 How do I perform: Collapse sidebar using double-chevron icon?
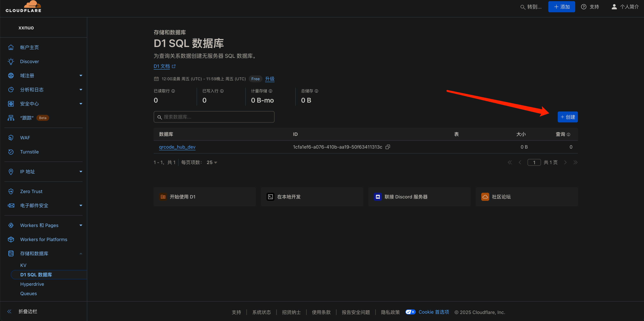9,311
